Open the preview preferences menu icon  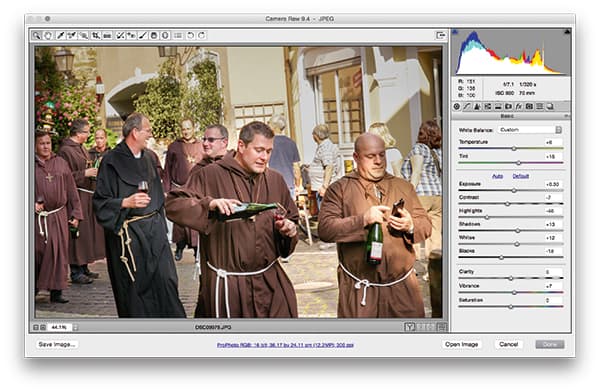pyautogui.click(x=442, y=327)
